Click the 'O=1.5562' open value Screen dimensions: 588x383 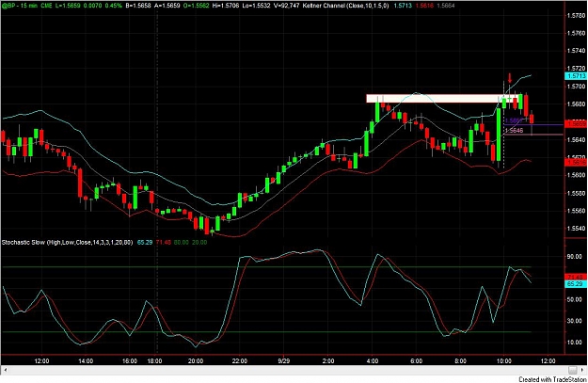pyautogui.click(x=197, y=6)
